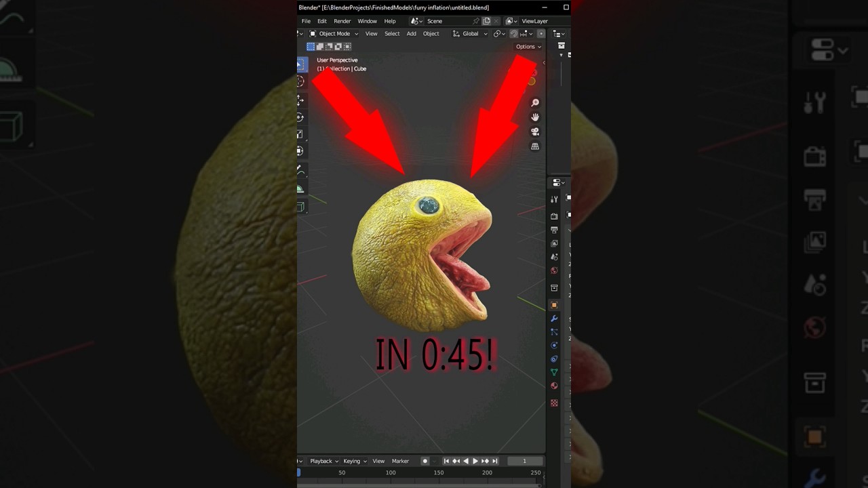Open the Object Constraints tab
The image size is (868, 488).
click(x=554, y=359)
